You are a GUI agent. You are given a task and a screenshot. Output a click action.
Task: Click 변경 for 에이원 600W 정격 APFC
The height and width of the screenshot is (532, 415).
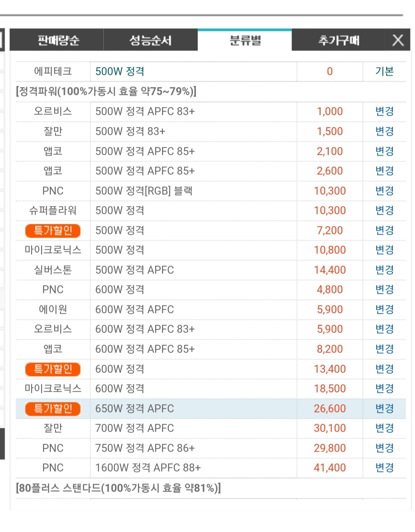tap(384, 309)
